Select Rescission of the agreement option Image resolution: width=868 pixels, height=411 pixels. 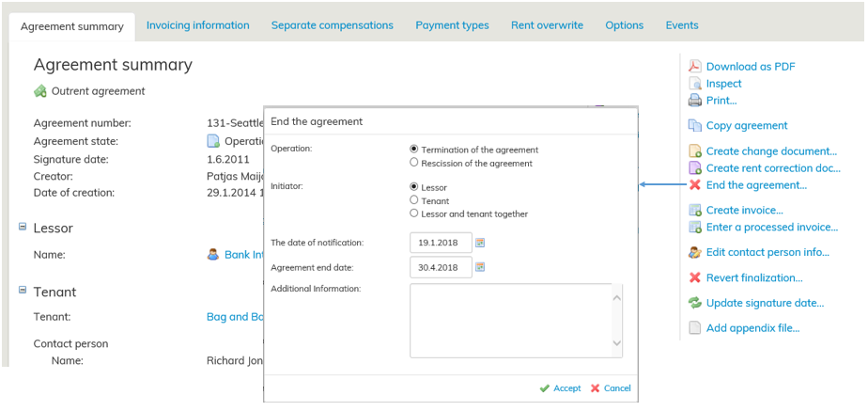tap(414, 163)
